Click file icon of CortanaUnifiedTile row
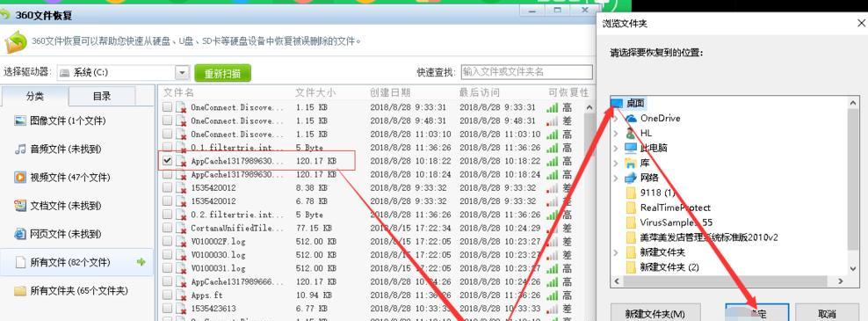Viewport: 868px width, 321px height. click(x=181, y=229)
